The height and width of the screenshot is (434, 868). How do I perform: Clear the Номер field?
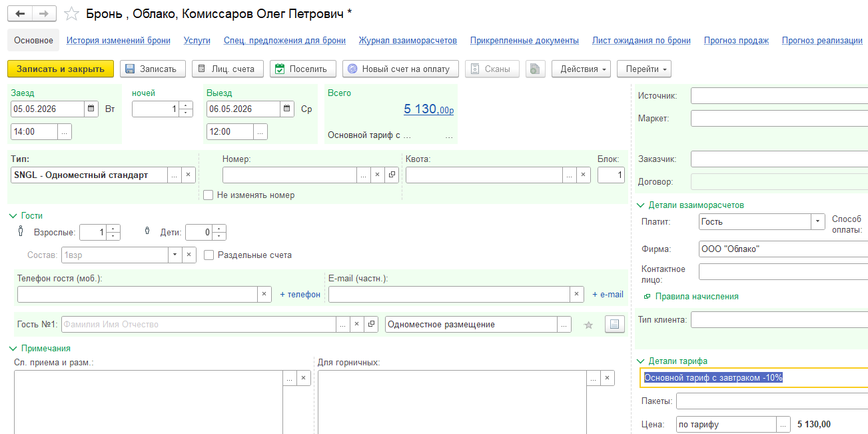coord(377,175)
